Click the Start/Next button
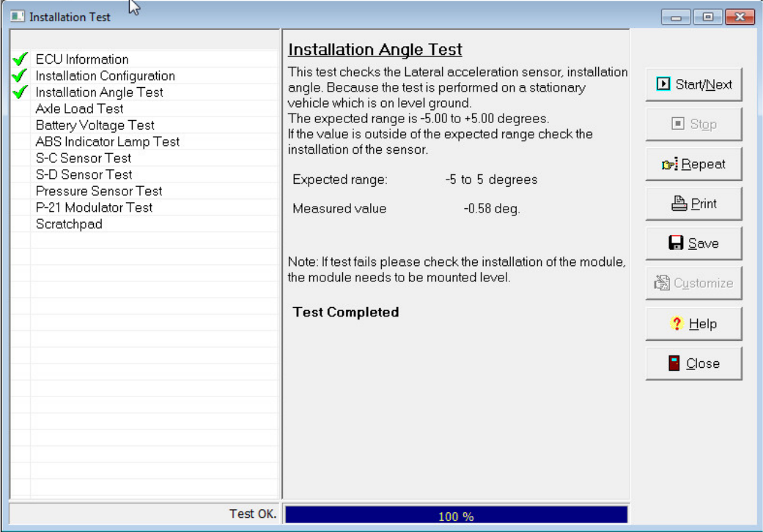This screenshot has height=532, width=763. pyautogui.click(x=693, y=84)
